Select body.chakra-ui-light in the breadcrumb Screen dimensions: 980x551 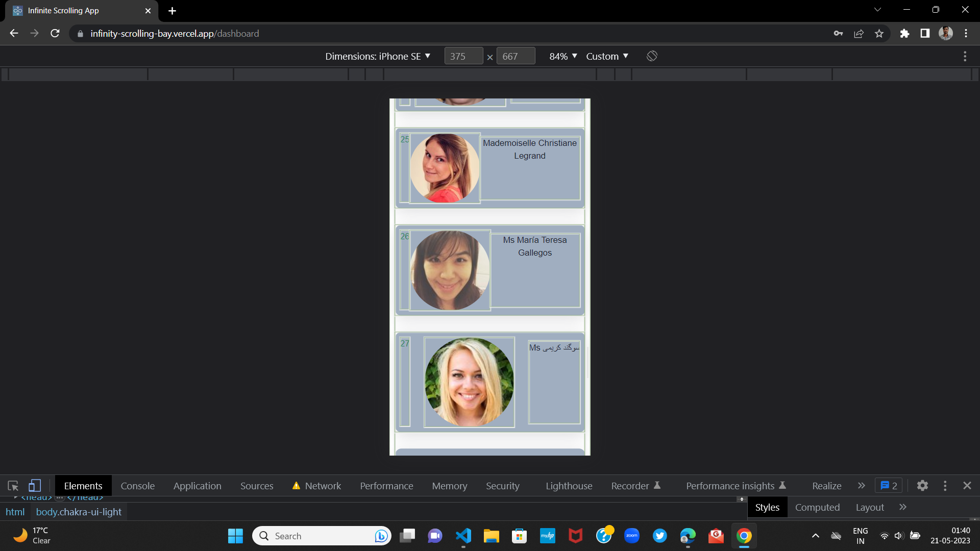[x=79, y=511]
